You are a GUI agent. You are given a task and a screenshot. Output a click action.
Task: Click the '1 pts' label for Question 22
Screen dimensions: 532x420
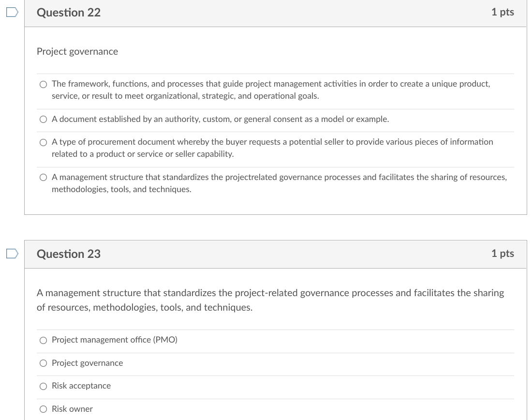point(502,13)
